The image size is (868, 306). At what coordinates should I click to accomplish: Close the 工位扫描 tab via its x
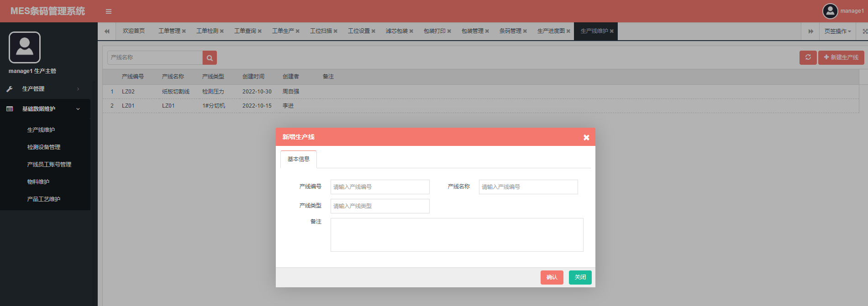pos(336,31)
